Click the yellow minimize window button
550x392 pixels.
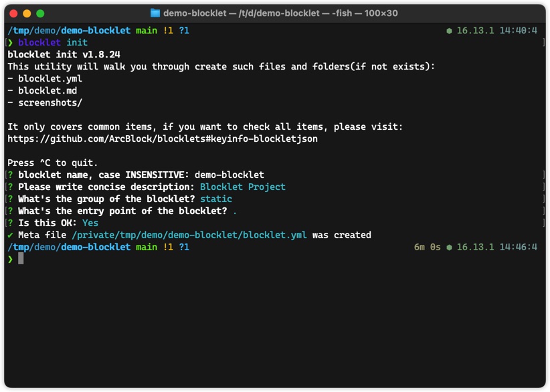(27, 13)
